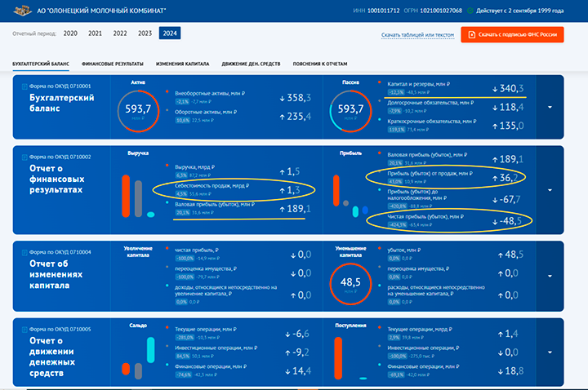Click the download icon in the orange button
The height and width of the screenshot is (390, 588).
coord(471,35)
